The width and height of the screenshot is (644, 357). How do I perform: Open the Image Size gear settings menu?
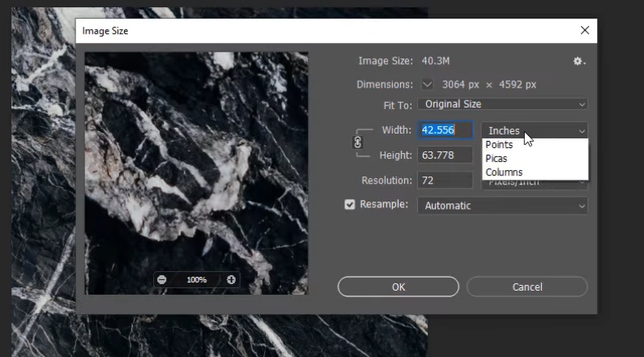coord(578,62)
